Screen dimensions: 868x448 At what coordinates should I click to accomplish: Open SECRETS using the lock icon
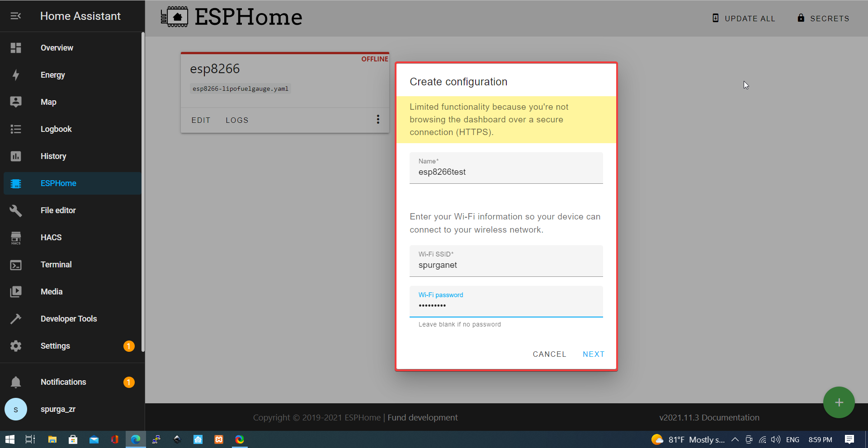pos(801,18)
